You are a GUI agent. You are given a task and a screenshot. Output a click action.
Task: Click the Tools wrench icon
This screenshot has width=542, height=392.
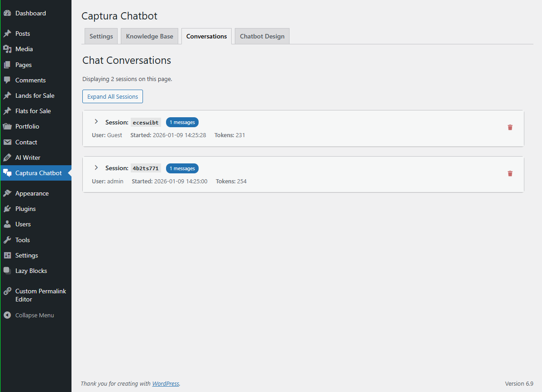[7, 240]
